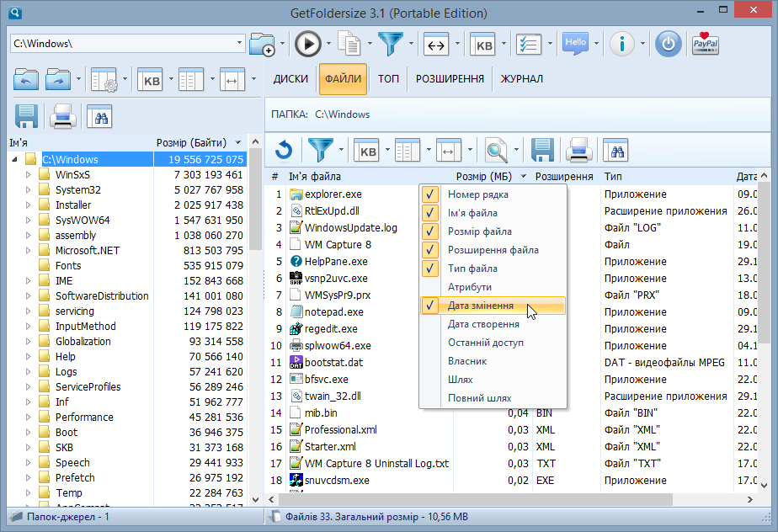
Task: Navigate forward with the folder right-arrow icon
Action: (x=58, y=79)
